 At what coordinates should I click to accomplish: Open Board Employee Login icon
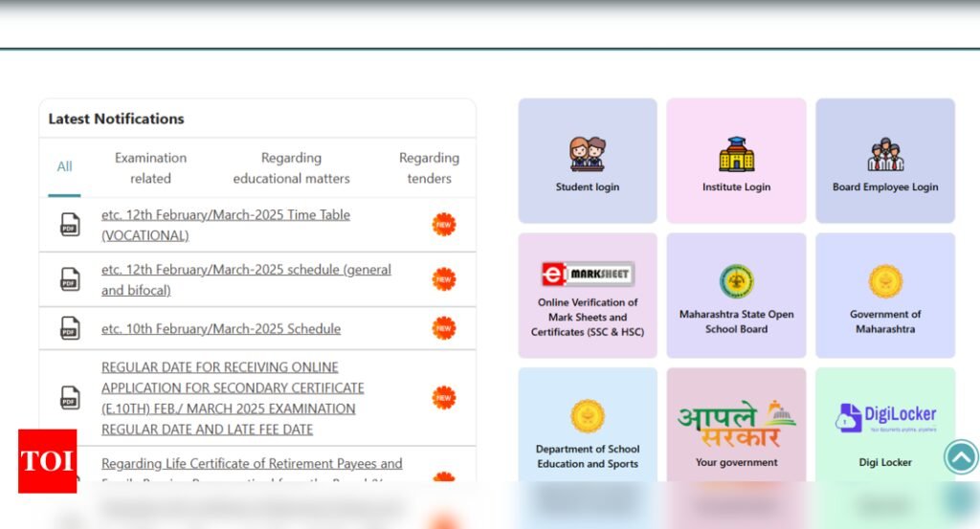click(885, 154)
